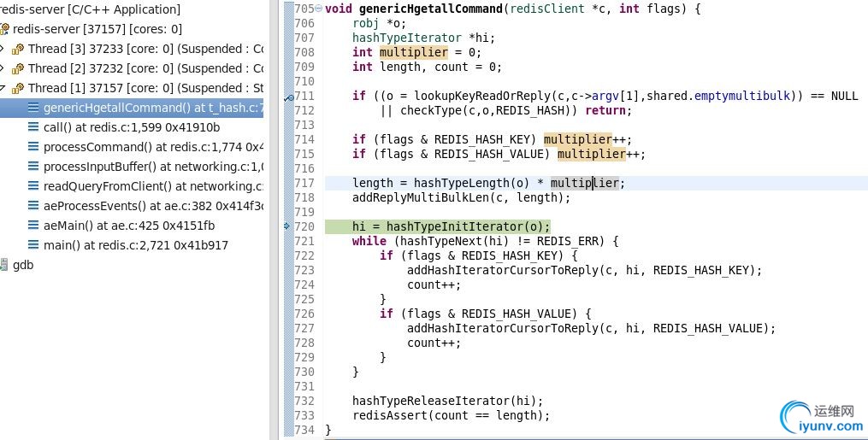Click gdb process icon

click(x=4, y=265)
